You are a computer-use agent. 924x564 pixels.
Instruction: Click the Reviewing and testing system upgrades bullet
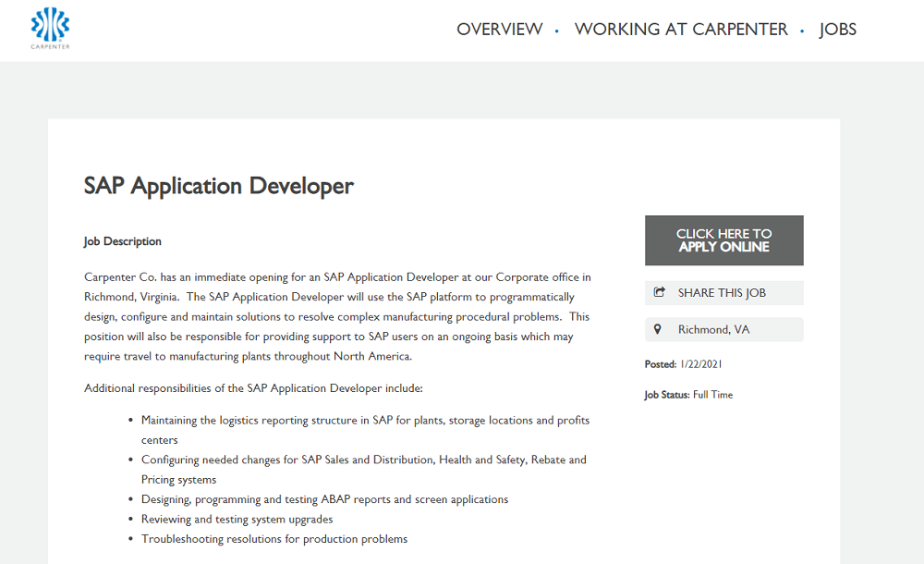[237, 520]
